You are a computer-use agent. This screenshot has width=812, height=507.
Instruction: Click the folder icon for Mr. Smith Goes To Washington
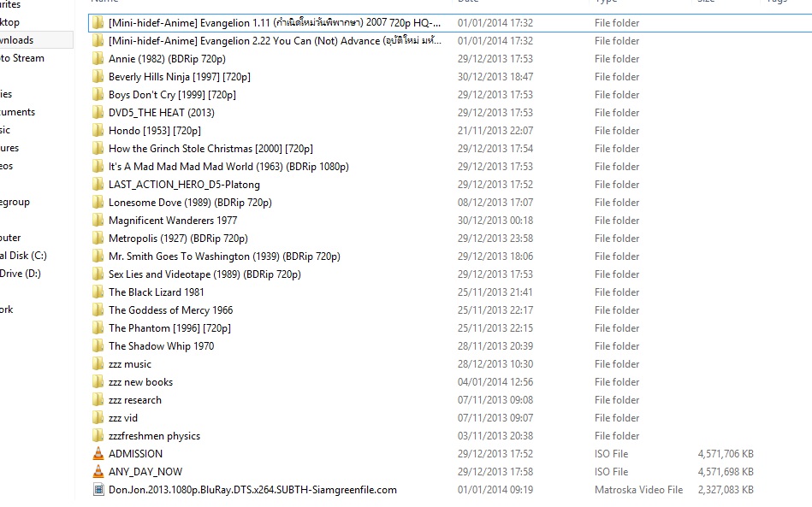[x=98, y=256]
